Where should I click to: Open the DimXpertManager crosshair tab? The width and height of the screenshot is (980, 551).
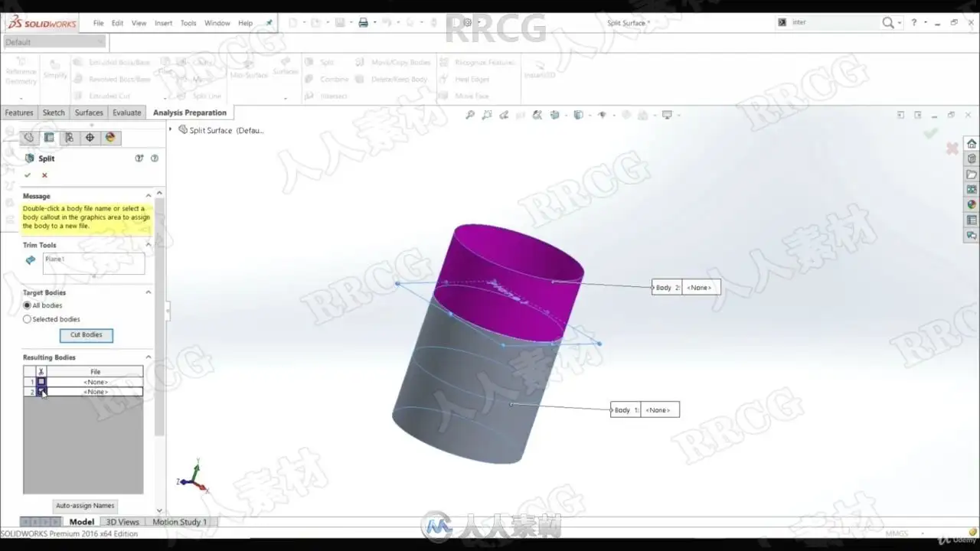coord(90,138)
